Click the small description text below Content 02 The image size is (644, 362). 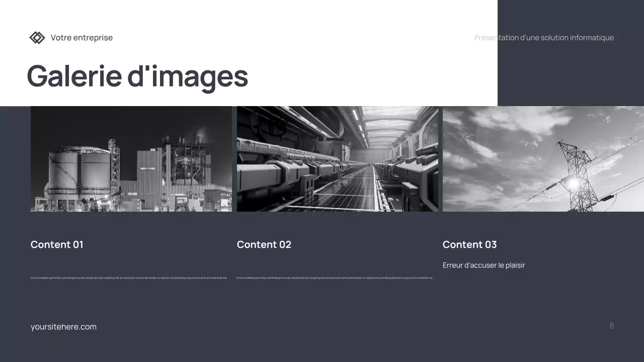click(335, 278)
